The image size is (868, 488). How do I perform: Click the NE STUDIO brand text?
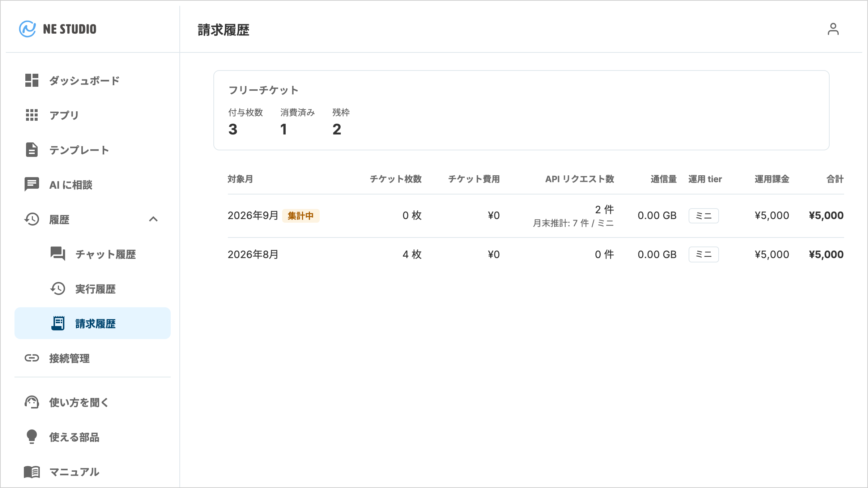tap(70, 29)
